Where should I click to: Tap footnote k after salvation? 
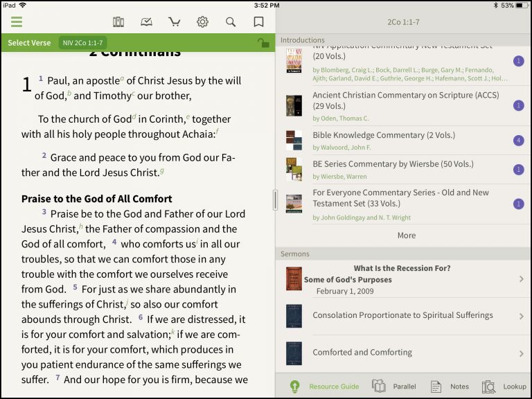tap(173, 332)
